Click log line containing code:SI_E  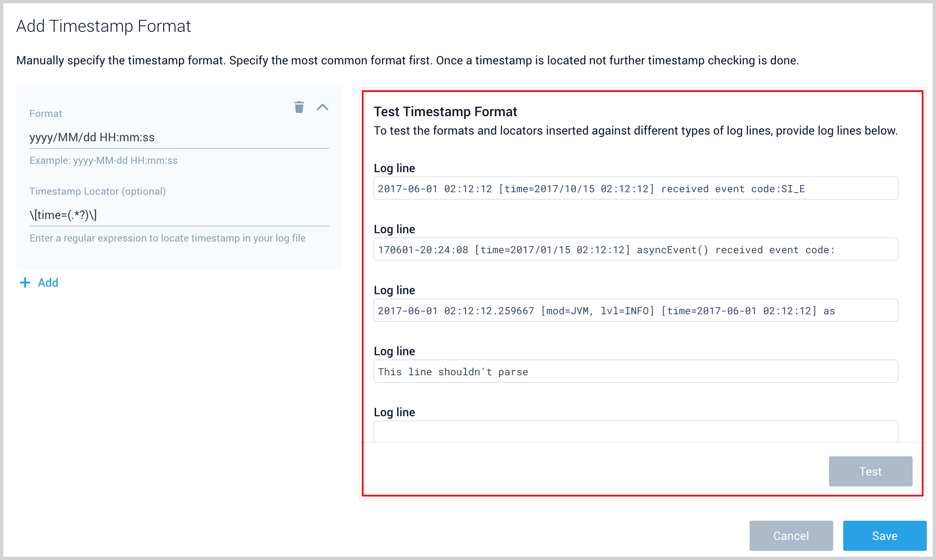tap(635, 188)
